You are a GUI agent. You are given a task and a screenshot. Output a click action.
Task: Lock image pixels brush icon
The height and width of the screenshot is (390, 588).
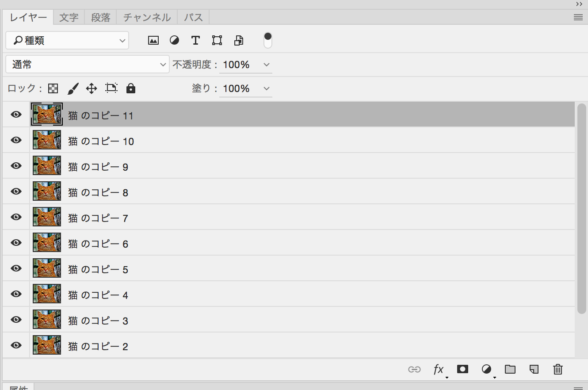coord(73,88)
